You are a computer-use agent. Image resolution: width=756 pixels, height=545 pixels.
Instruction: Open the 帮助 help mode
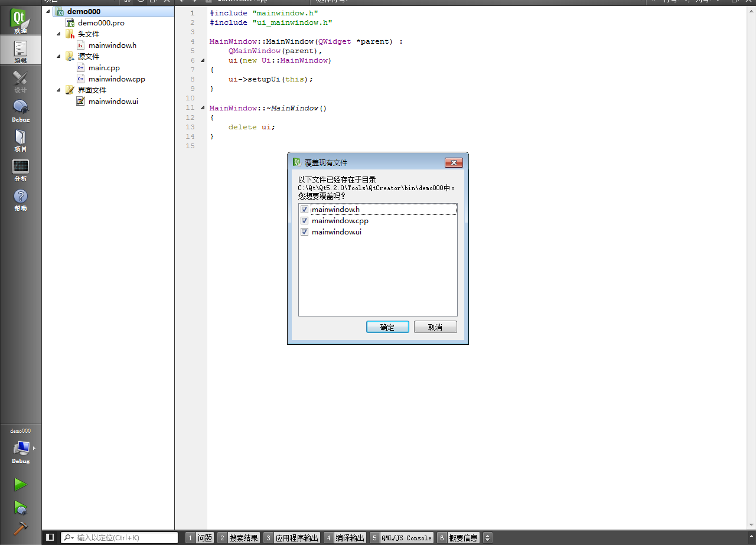point(21,200)
